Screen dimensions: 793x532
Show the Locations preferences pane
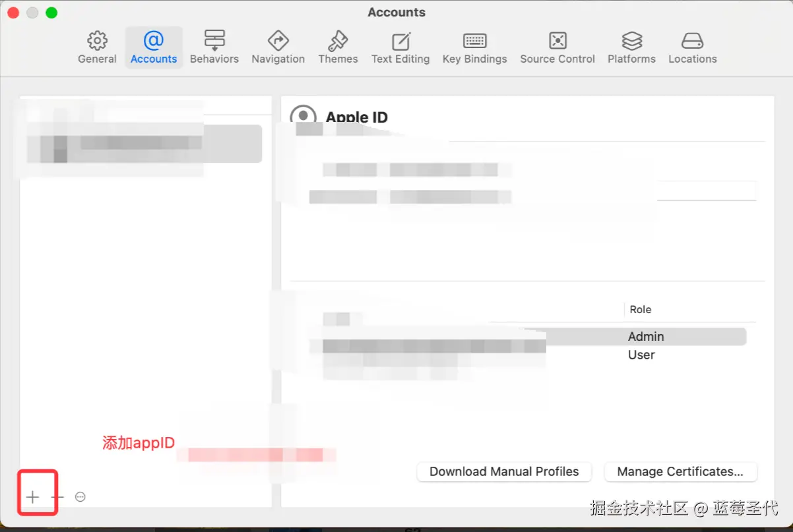pyautogui.click(x=693, y=47)
